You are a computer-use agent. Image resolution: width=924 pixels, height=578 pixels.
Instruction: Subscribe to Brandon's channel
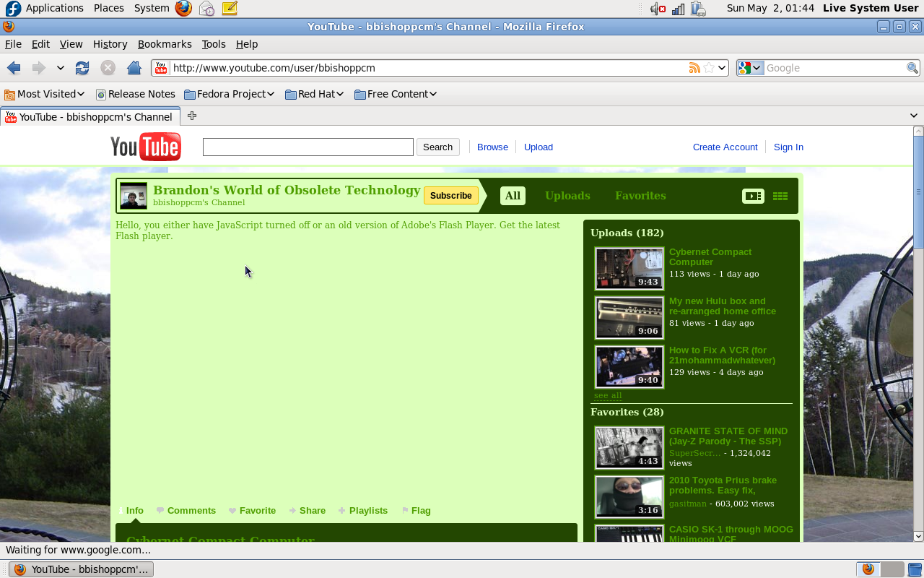[451, 196]
